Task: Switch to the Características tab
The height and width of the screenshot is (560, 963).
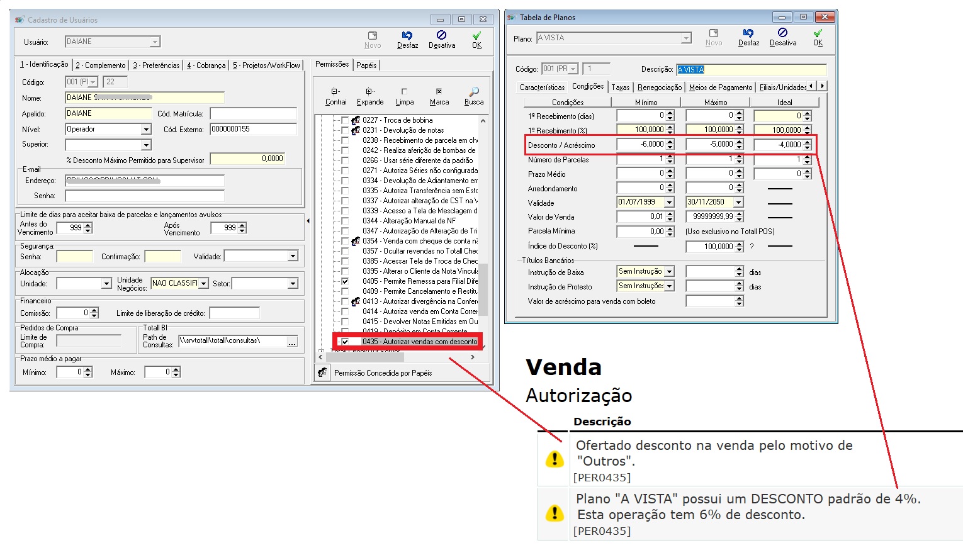Action: click(543, 87)
